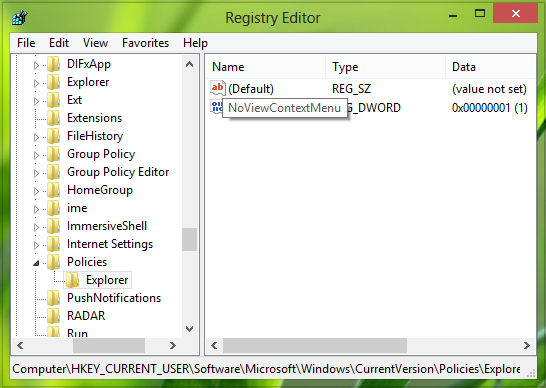Collapse the Policies tree node

click(36, 263)
